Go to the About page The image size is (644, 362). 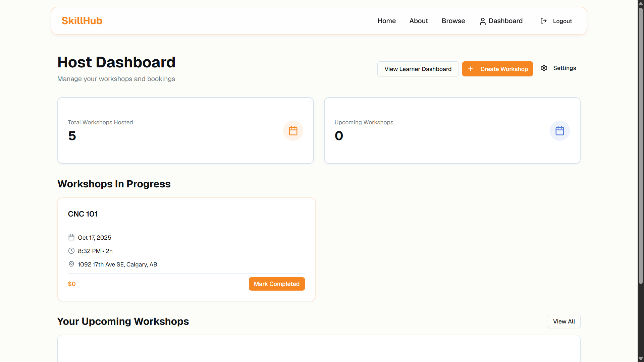click(418, 21)
